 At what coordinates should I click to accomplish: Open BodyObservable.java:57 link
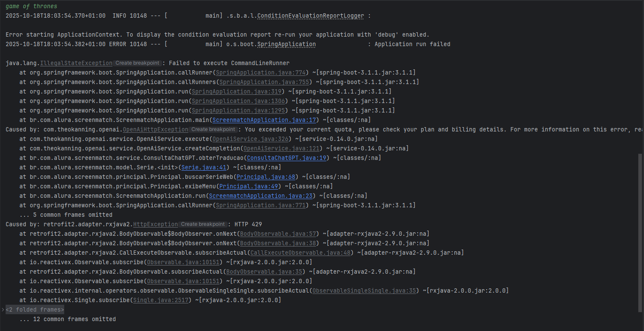point(278,234)
